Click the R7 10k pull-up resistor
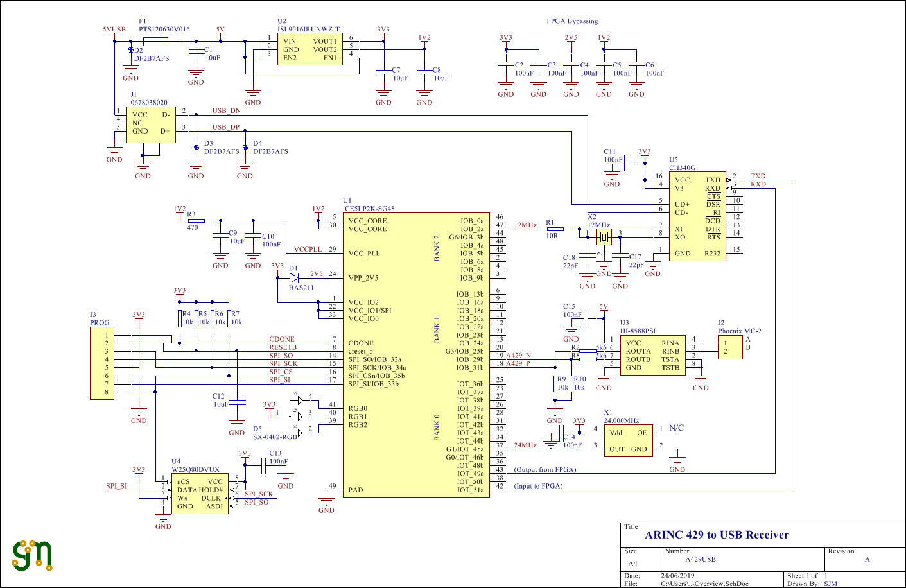This screenshot has width=906, height=588. pyautogui.click(x=229, y=318)
